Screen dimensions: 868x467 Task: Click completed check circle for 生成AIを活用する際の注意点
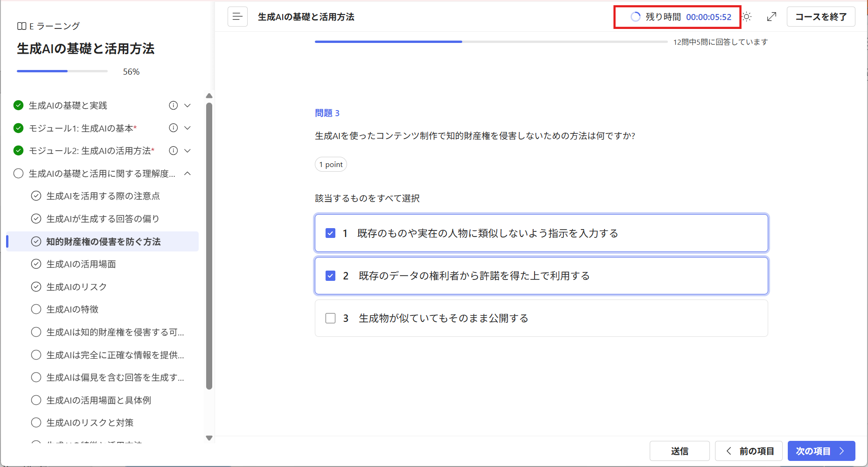coord(36,196)
